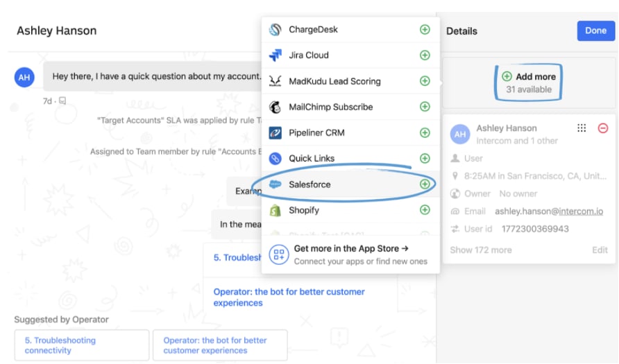Click Ashley Hanson's AH avatar in conversation
This screenshot has width=619, height=364.
point(24,77)
